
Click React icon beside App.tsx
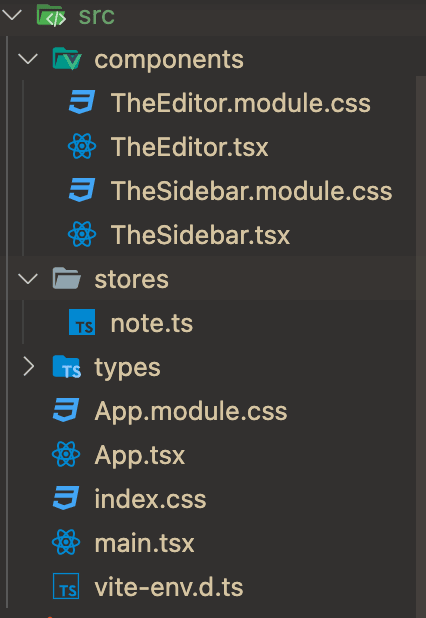(66, 454)
